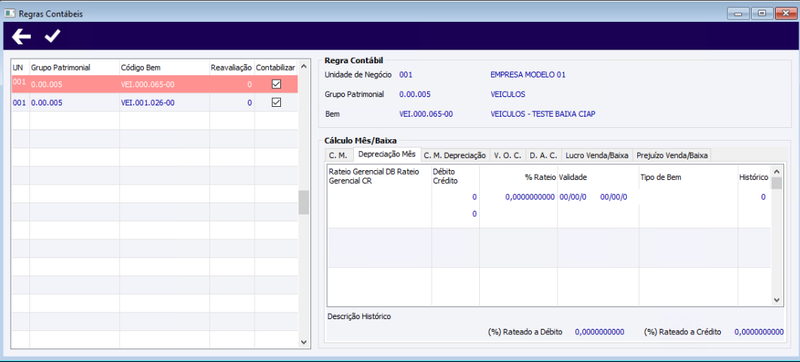800x362 pixels.
Task: Click Unidade de Negócio value 001
Action: coord(406,75)
